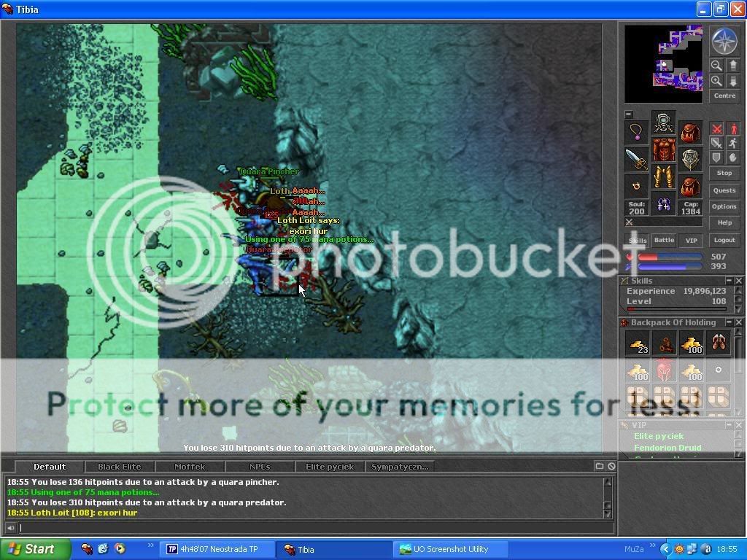Viewport: 747px width, 560px height.
Task: Click the golden legs equipment slot
Action: 664,176
